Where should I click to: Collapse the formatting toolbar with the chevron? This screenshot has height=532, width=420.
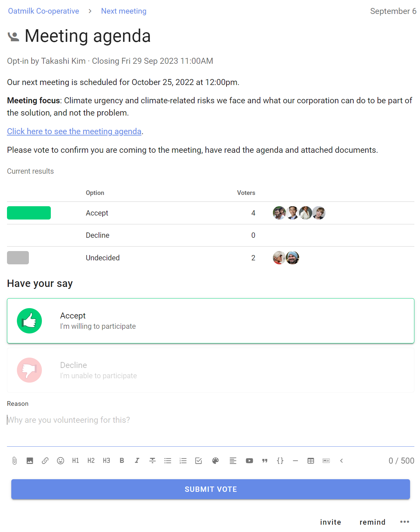pyautogui.click(x=341, y=461)
